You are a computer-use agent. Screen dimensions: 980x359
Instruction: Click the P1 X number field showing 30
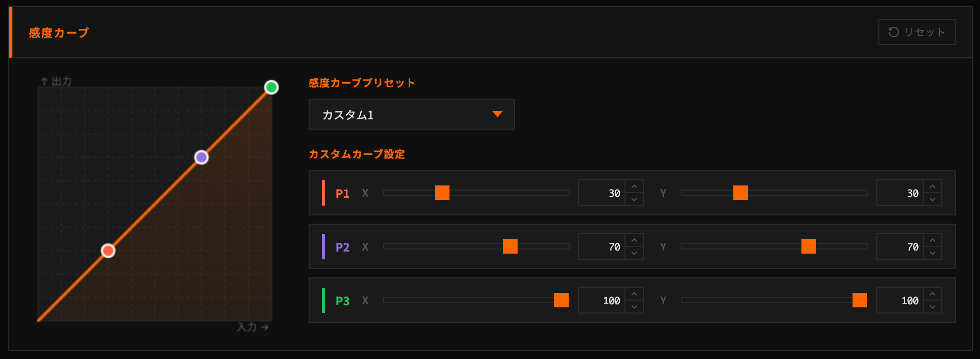tap(602, 193)
